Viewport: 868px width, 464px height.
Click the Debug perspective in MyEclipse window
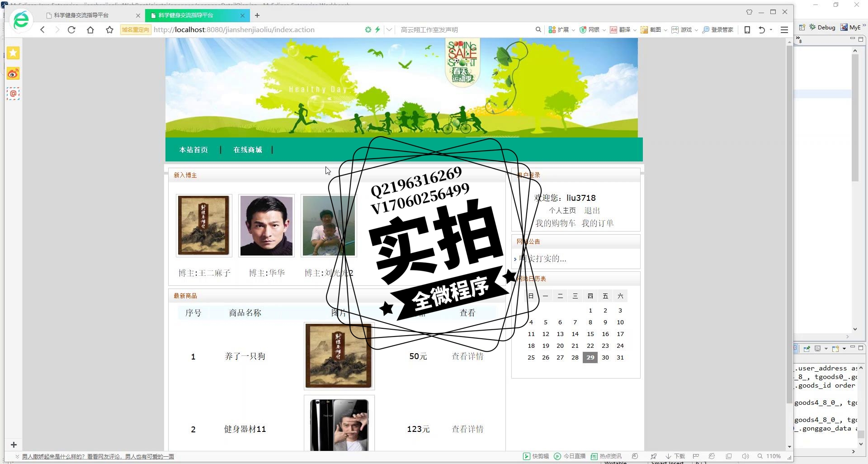coord(822,27)
